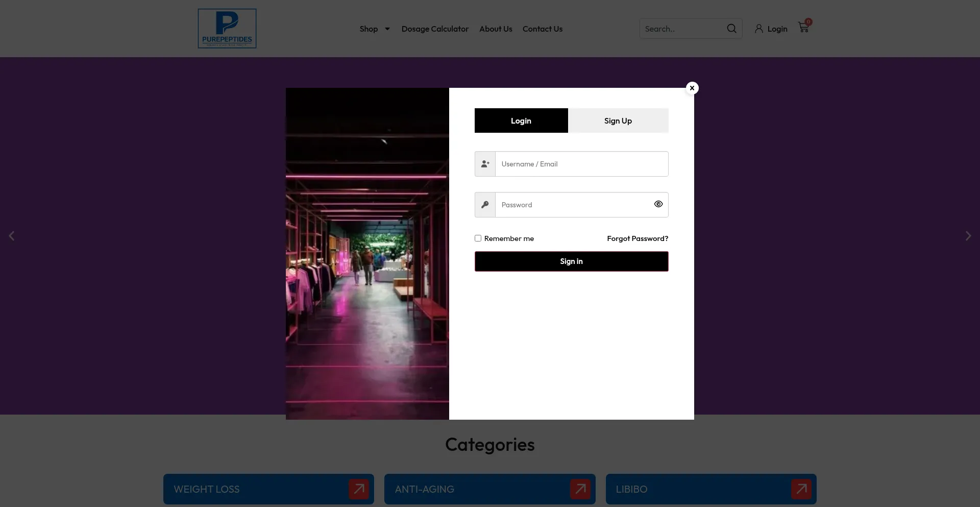Switch to the Sign Up tab

click(x=618, y=120)
